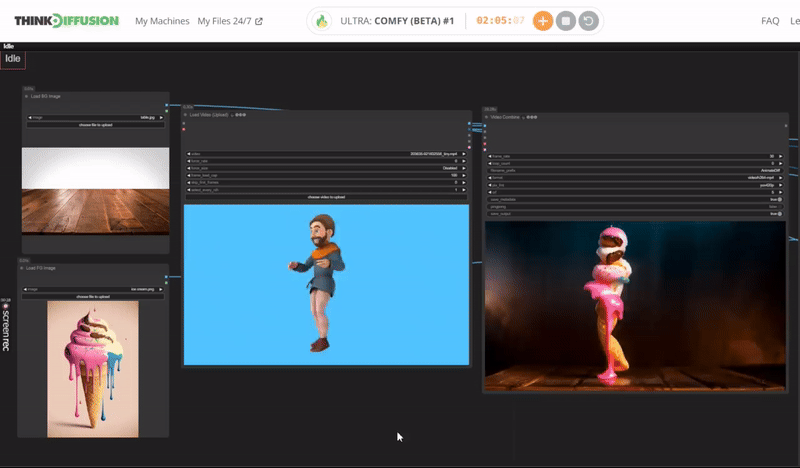Open My Machines page
Screen dimensions: 800x468
click(x=162, y=21)
